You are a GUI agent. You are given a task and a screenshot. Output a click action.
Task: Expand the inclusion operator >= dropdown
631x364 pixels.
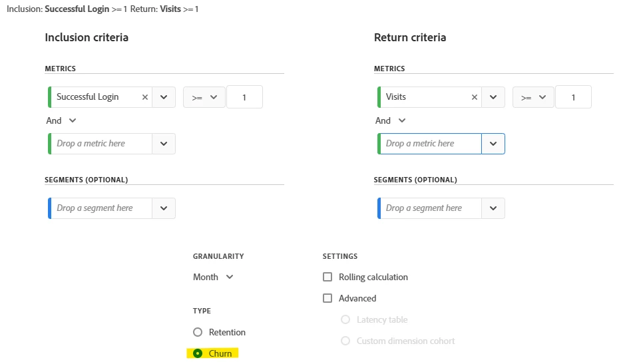coord(204,97)
